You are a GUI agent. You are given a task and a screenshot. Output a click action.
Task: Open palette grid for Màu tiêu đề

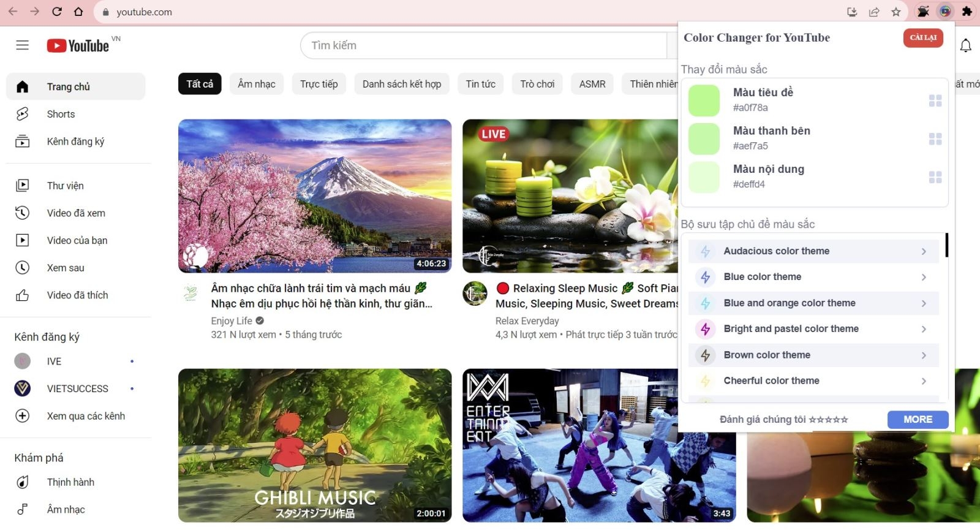[935, 100]
